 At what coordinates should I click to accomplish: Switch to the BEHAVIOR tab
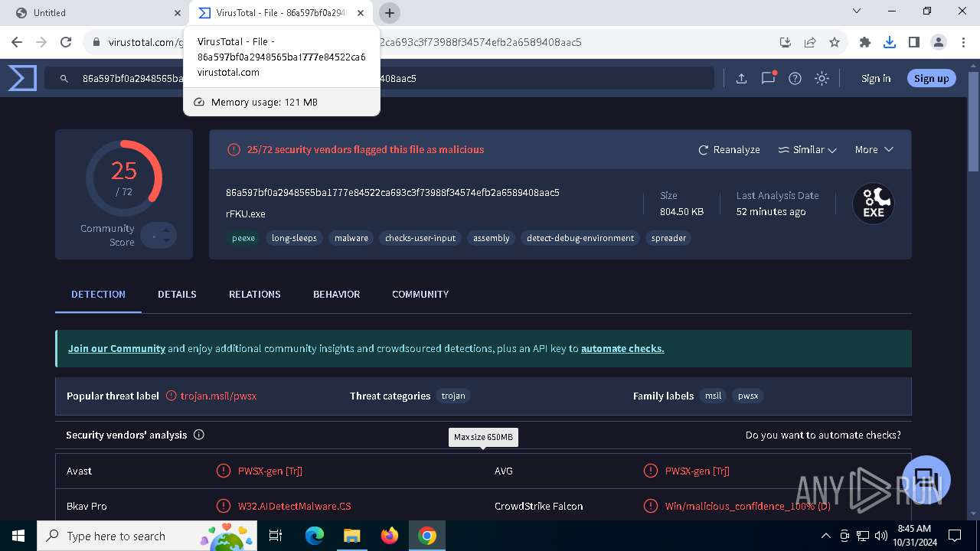(x=336, y=294)
